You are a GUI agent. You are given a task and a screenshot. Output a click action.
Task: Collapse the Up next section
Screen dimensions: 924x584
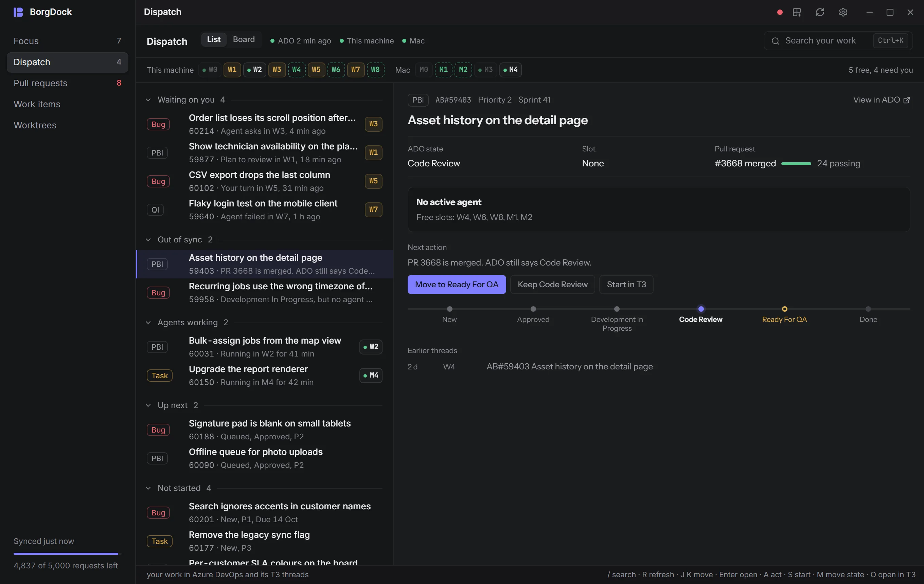point(148,406)
